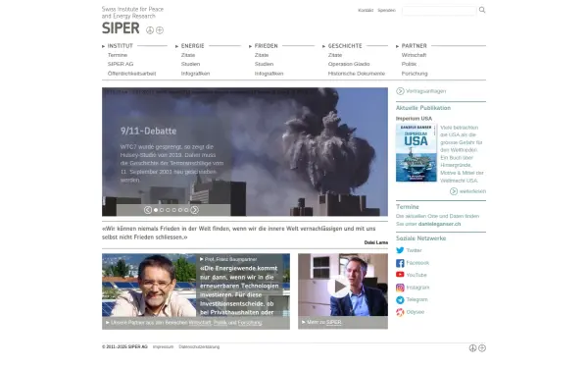Open the Impressum footer link
Image resolution: width=588 pixels, height=368 pixels.
pyautogui.click(x=163, y=347)
